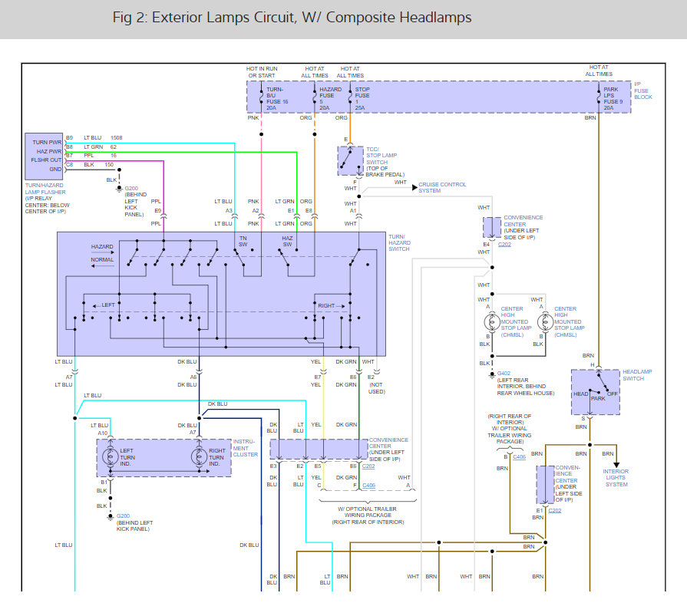Image resolution: width=687 pixels, height=616 pixels.
Task: Click the ground symbol beside G402
Action: (492, 375)
